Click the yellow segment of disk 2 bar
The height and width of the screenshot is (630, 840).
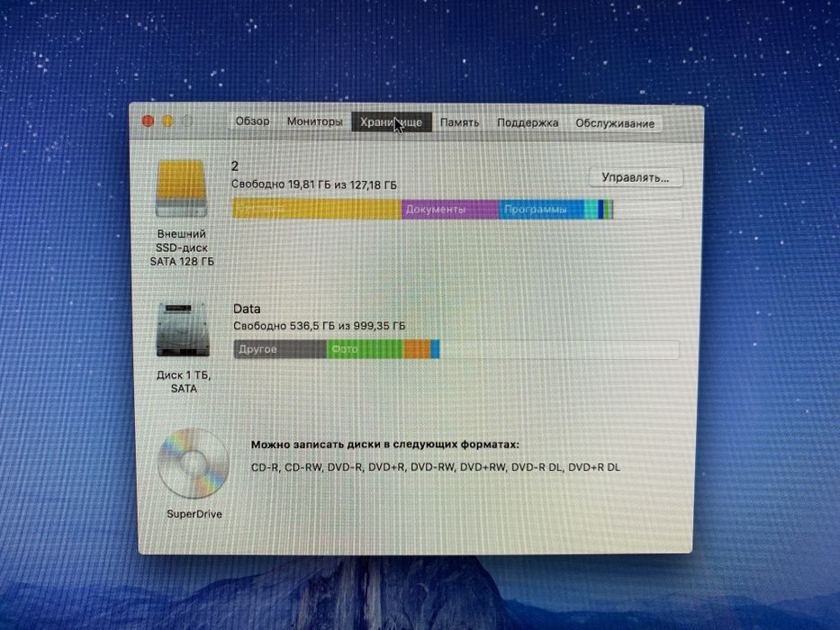317,209
